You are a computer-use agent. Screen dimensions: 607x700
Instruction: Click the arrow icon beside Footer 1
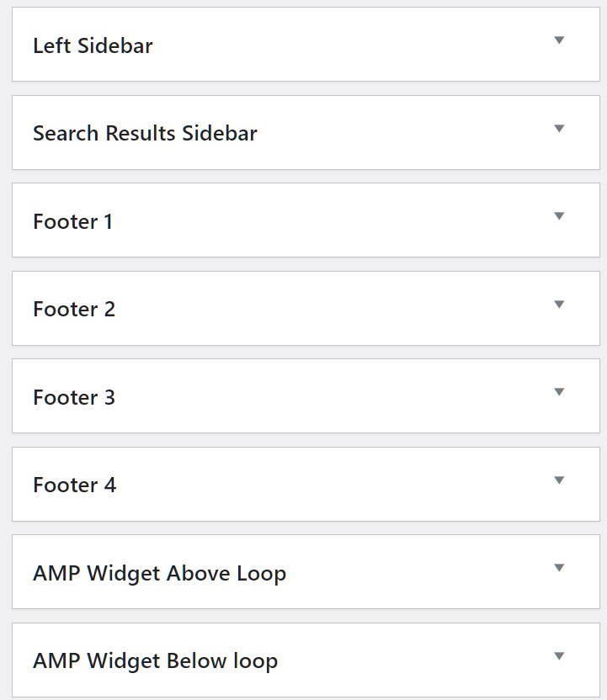click(x=559, y=216)
